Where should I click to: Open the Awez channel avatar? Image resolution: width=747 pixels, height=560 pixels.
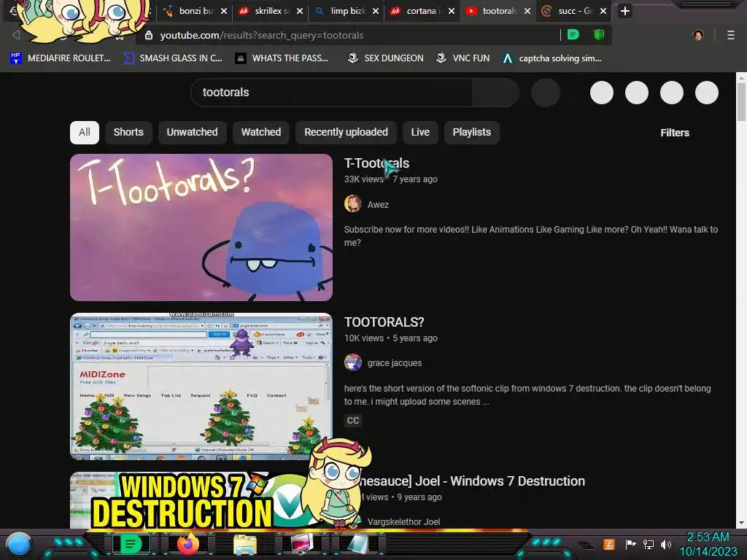(x=352, y=204)
